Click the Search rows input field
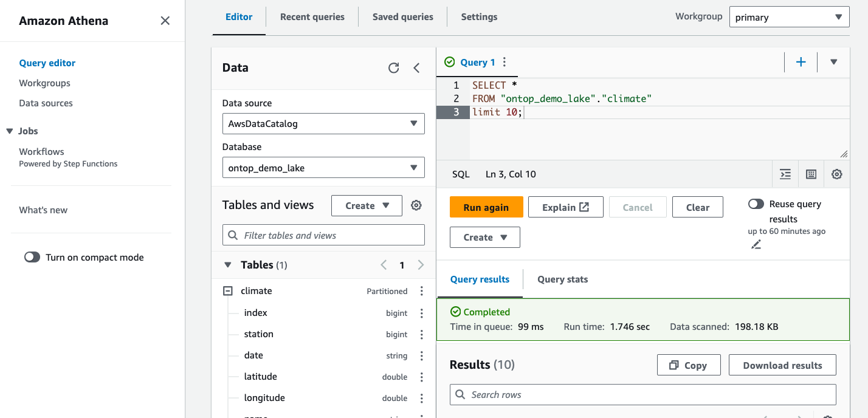This screenshot has height=418, width=868. tap(642, 395)
